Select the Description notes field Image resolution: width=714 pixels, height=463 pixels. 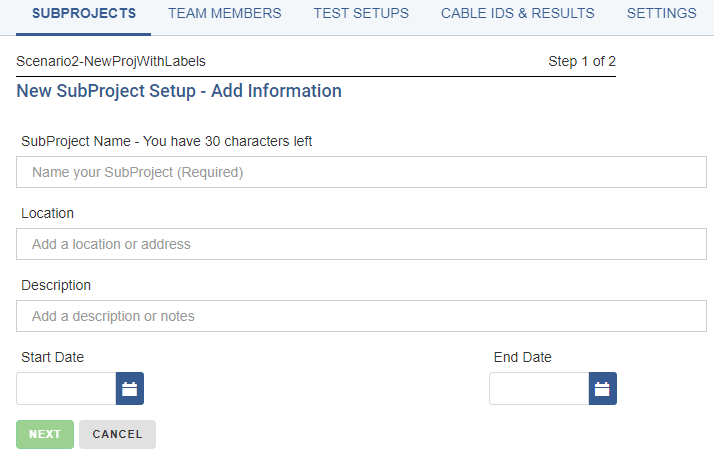tap(361, 316)
